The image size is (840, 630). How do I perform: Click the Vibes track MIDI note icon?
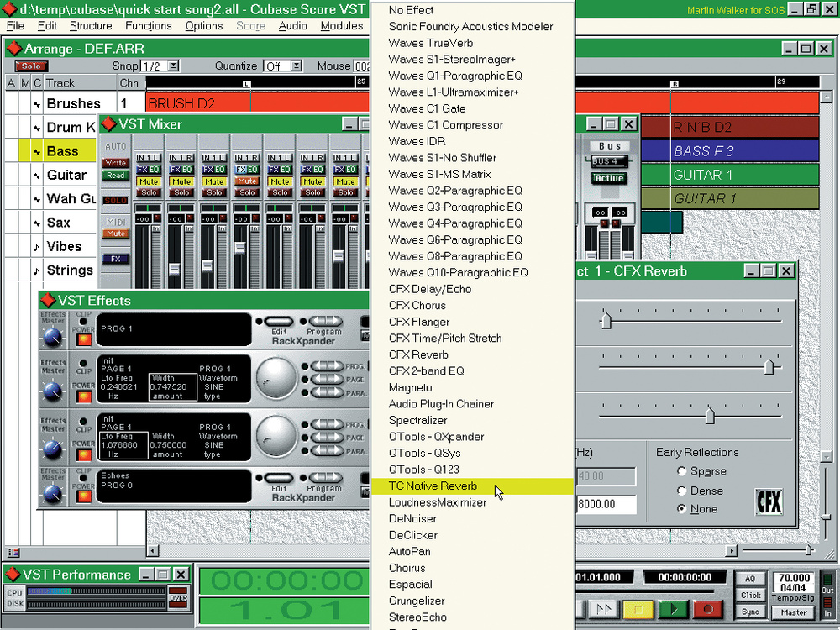pos(36,247)
